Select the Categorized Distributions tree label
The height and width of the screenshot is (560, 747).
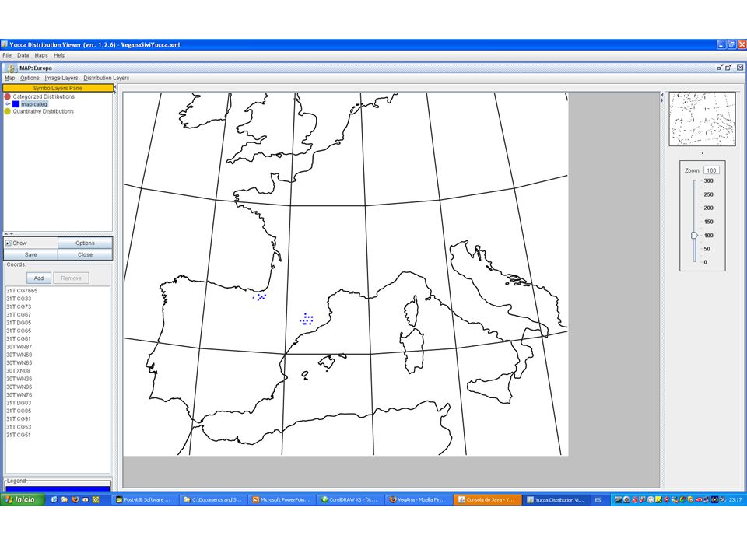click(x=44, y=96)
